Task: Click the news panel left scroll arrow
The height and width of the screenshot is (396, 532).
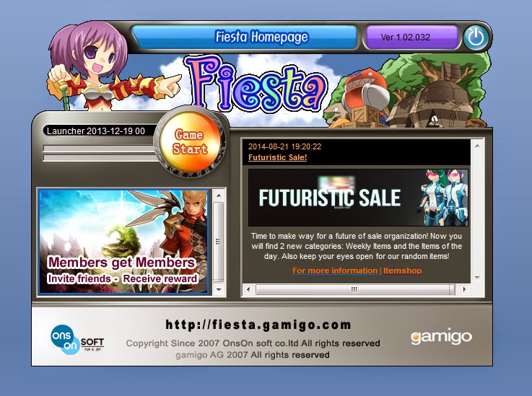Action: (x=248, y=289)
